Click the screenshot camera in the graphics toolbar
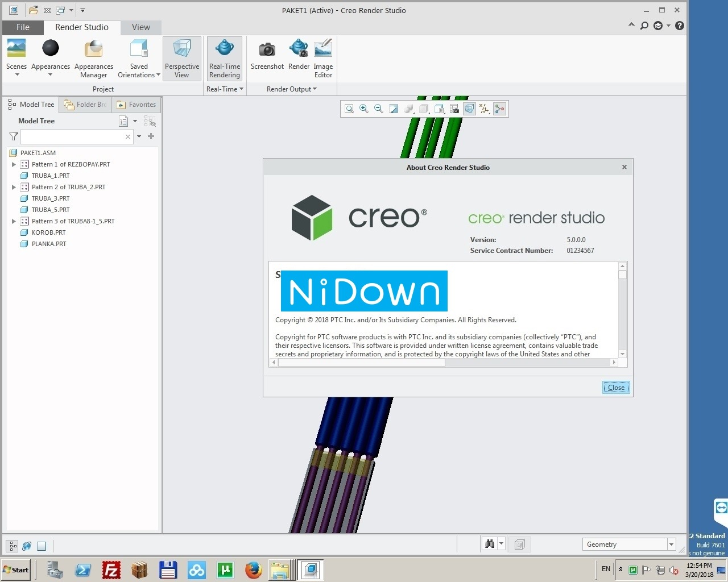The width and height of the screenshot is (728, 582). (454, 109)
